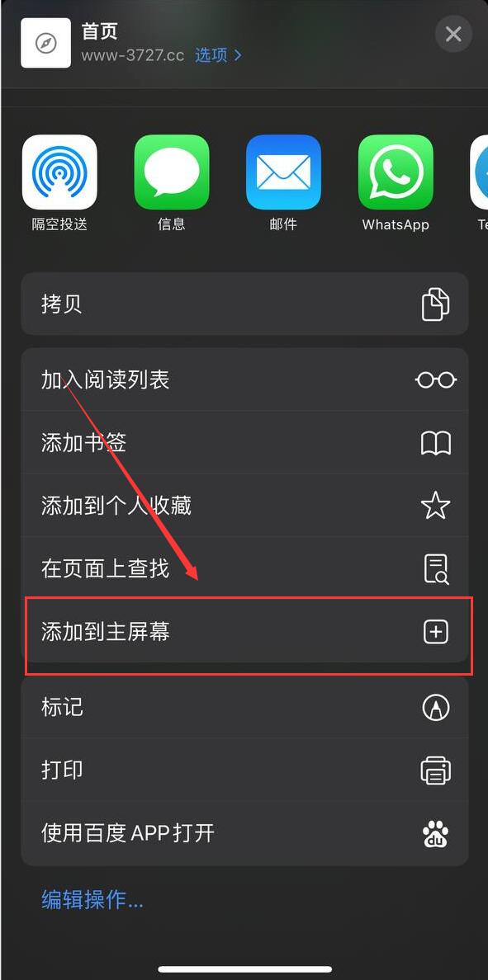Click 编辑操作... link
The image size is (488, 980).
92,900
